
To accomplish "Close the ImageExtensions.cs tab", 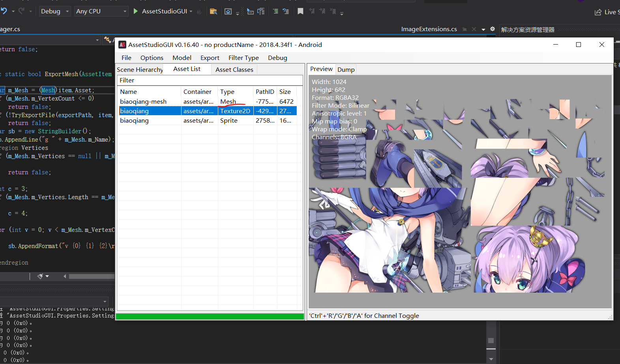I will pos(474,29).
